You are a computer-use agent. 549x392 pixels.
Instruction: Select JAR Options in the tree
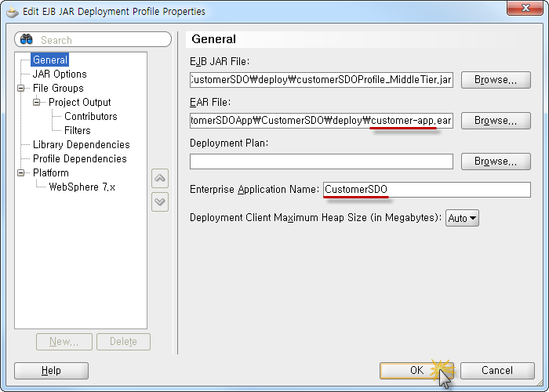pyautogui.click(x=60, y=74)
